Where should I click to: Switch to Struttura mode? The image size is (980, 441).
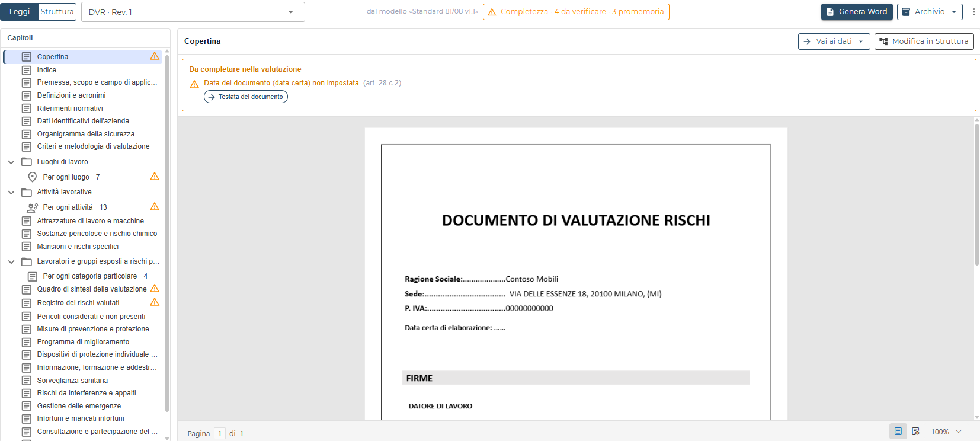click(57, 12)
